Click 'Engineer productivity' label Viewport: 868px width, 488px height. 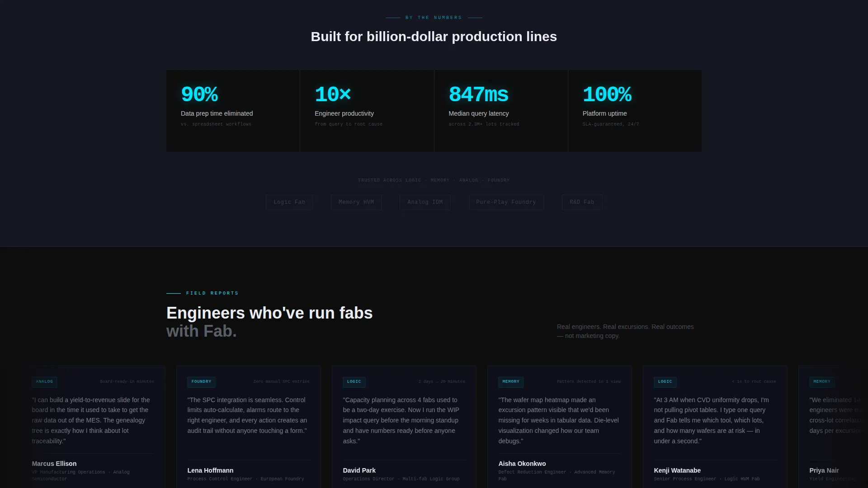click(x=344, y=113)
